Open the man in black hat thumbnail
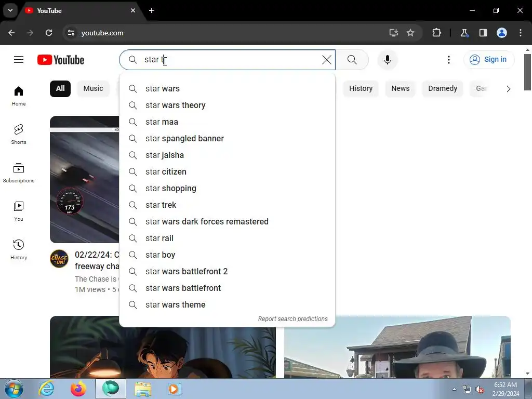 pos(397,347)
